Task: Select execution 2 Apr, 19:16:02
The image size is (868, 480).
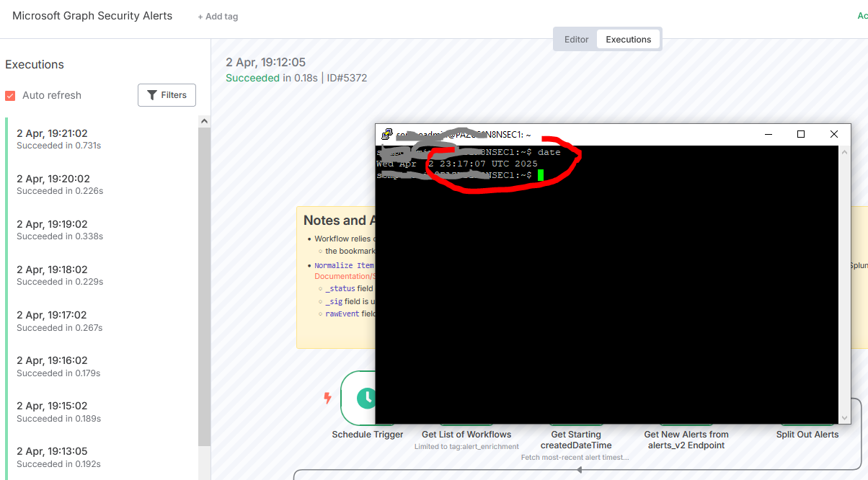Action: (101, 366)
